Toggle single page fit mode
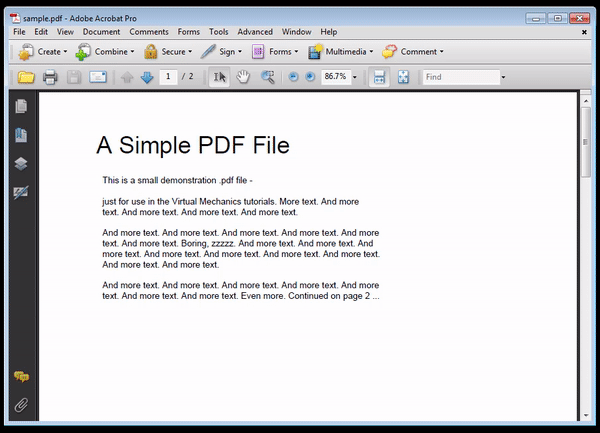Screen dimensions: 600x433 [x=403, y=77]
